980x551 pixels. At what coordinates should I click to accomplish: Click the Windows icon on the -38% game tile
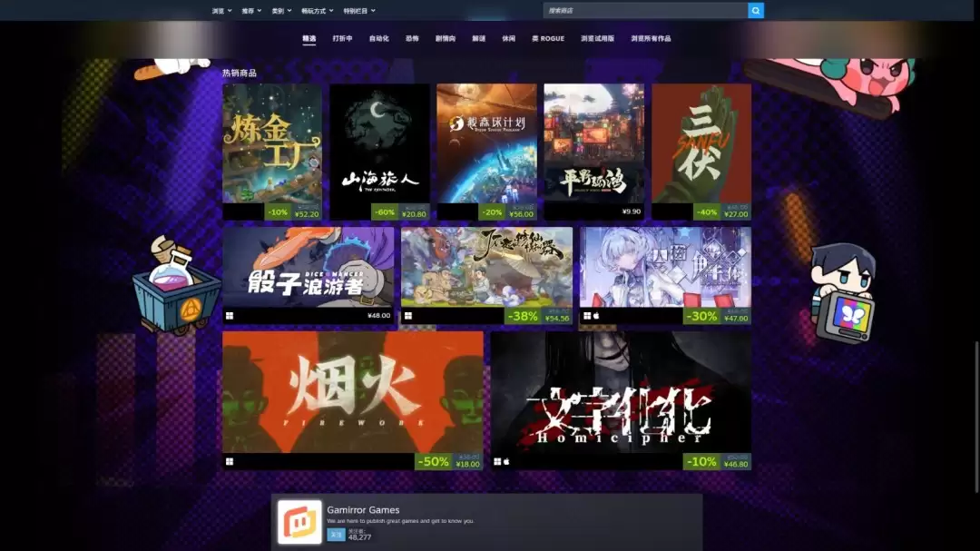408,315
